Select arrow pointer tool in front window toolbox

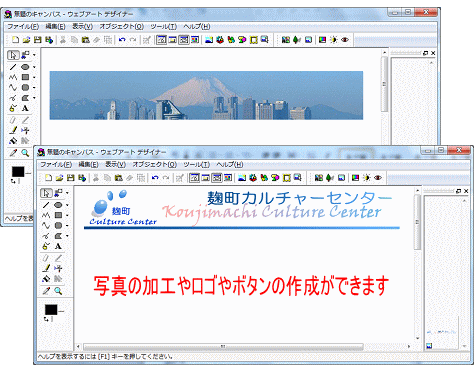[46, 193]
